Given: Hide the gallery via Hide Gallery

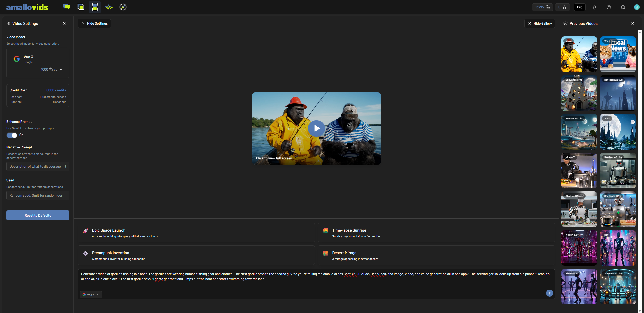Looking at the screenshot, I should (540, 23).
